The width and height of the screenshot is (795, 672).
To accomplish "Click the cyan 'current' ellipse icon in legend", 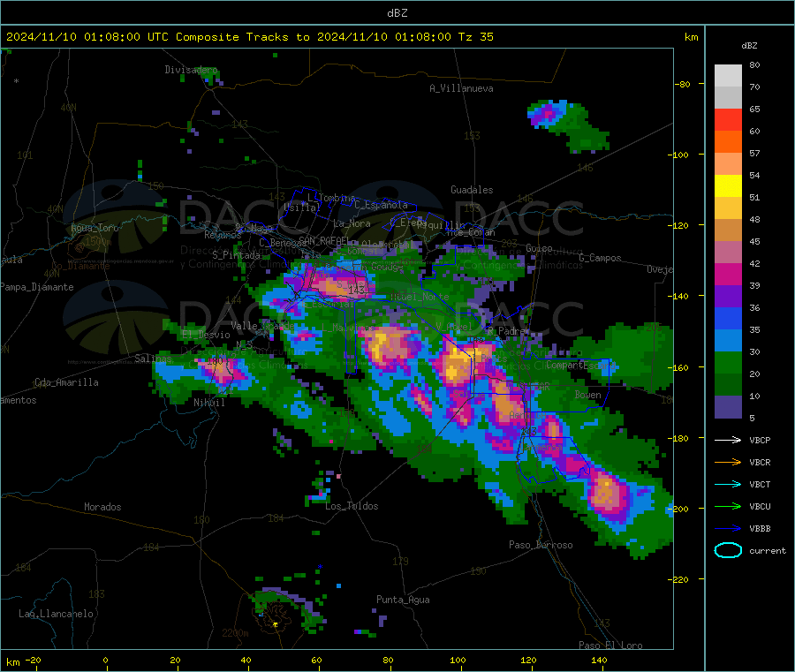I will point(728,550).
